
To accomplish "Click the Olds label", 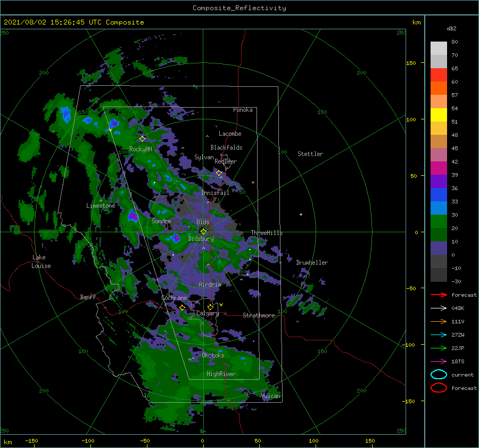I will (203, 222).
